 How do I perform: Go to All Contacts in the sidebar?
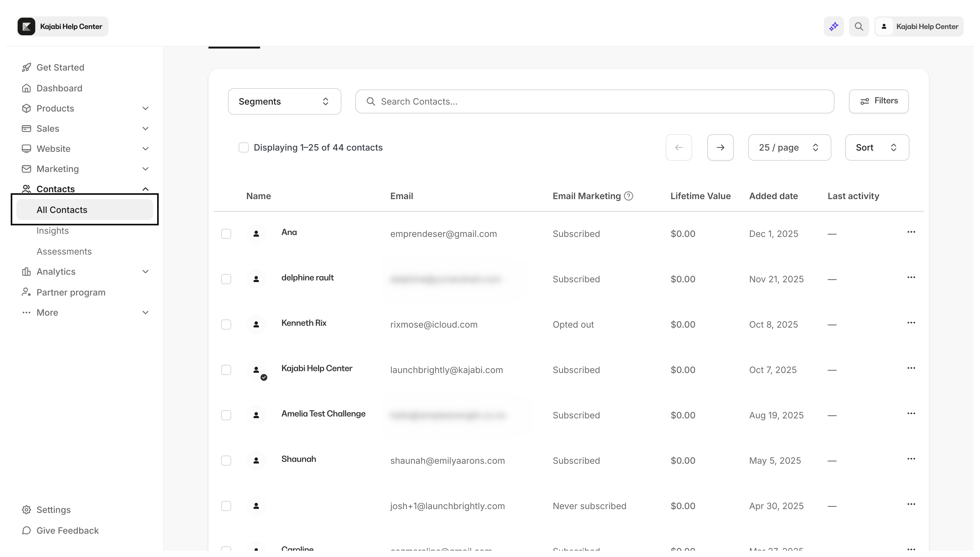click(x=61, y=210)
